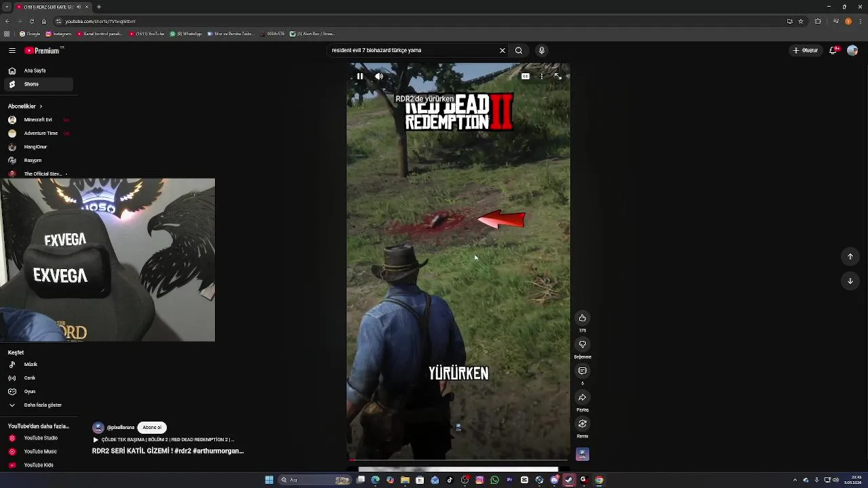Select Shorts in the sidebar
Viewport: 868px width, 488px height.
37,84
